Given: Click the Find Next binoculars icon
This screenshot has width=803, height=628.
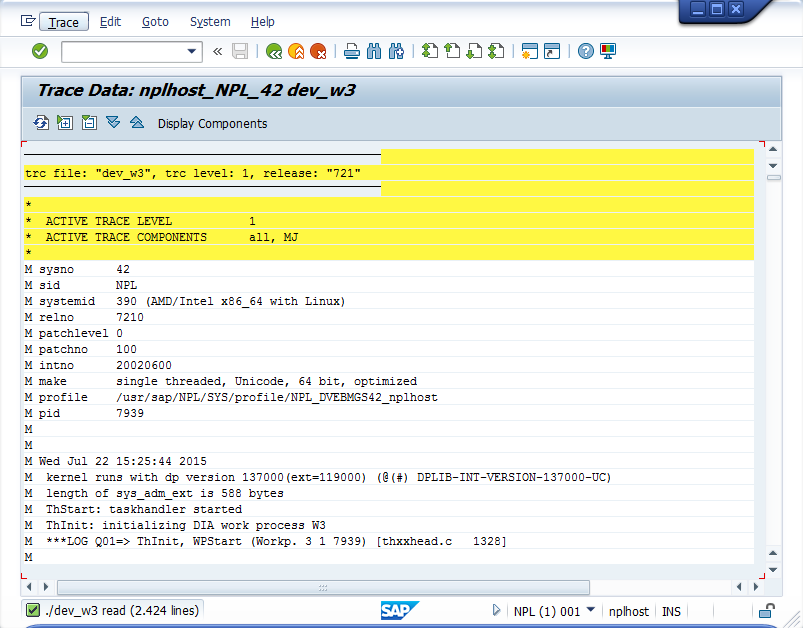Looking at the screenshot, I should point(396,51).
